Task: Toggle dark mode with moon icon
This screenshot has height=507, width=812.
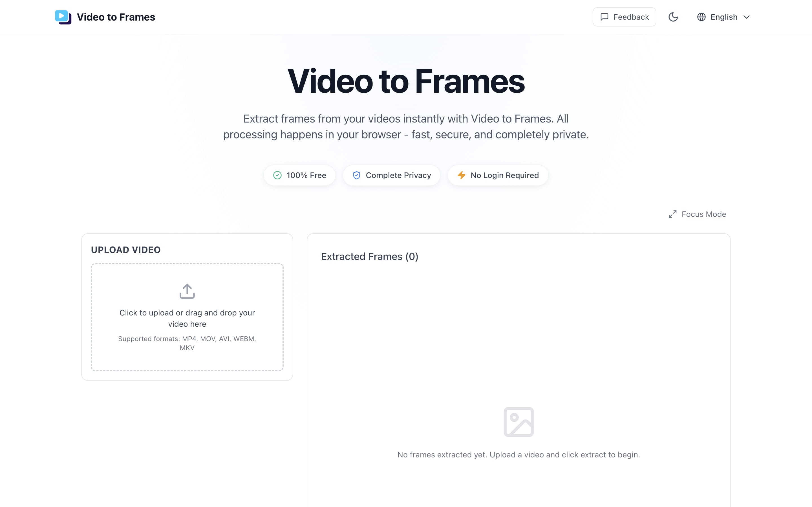Action: (x=673, y=17)
